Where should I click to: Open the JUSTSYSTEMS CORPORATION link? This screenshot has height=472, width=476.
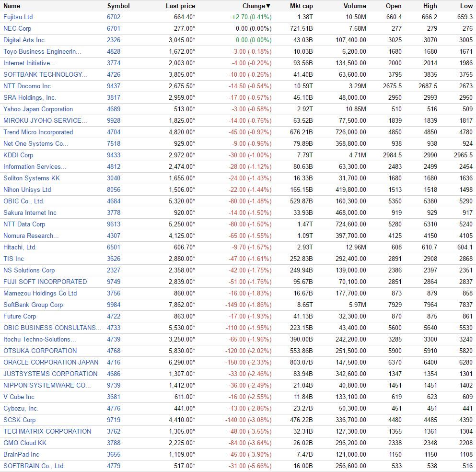pyautogui.click(x=50, y=374)
